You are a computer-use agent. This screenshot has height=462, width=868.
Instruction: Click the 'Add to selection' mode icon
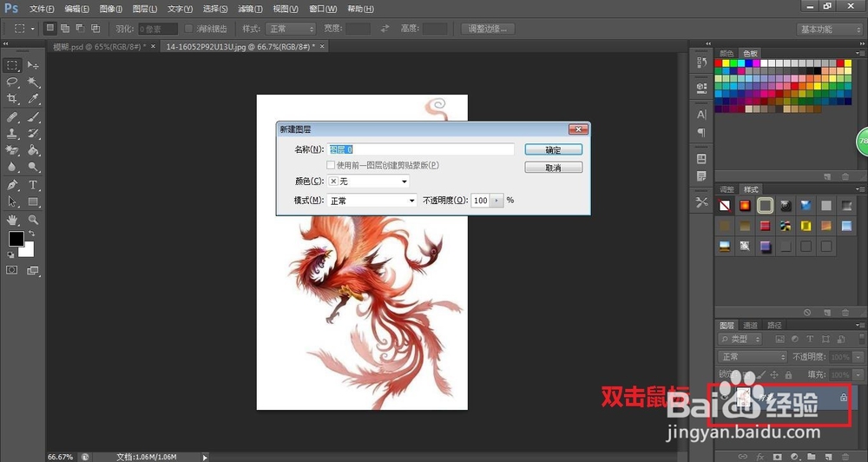(65, 29)
